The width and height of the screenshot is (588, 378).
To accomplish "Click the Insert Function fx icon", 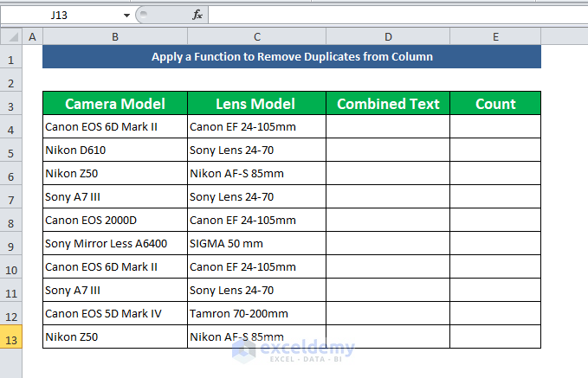I will tap(197, 15).
